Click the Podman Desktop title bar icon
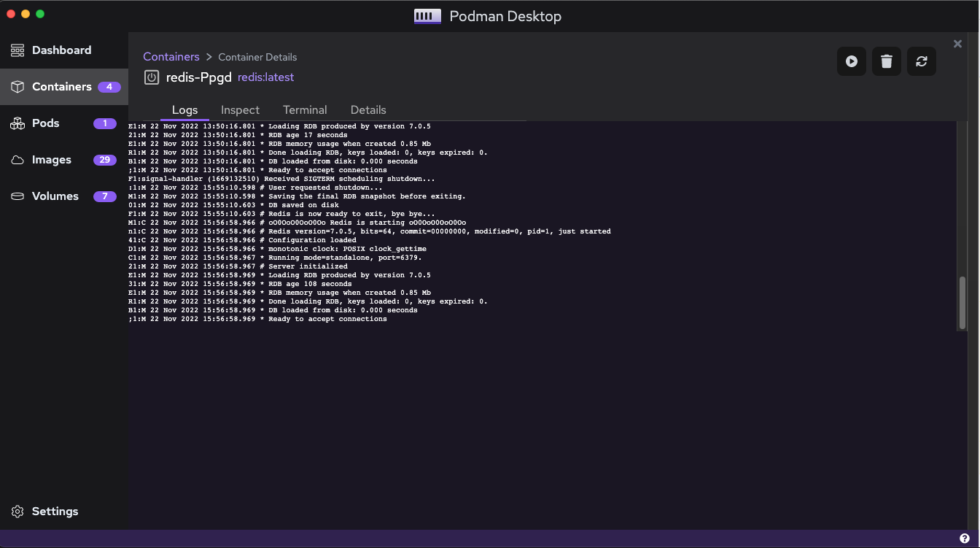Image resolution: width=980 pixels, height=548 pixels. point(427,15)
